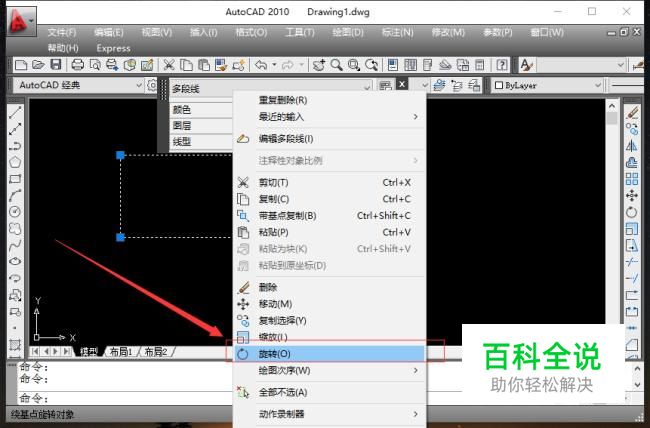Viewport: 650px width, 428px height.
Task: Open the 视图(V) menu
Action: [157, 32]
